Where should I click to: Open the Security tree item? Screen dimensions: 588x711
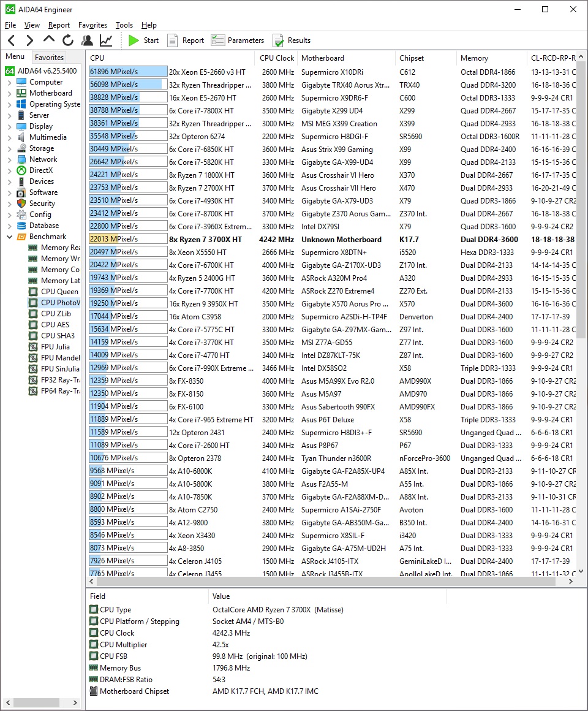[x=42, y=203]
